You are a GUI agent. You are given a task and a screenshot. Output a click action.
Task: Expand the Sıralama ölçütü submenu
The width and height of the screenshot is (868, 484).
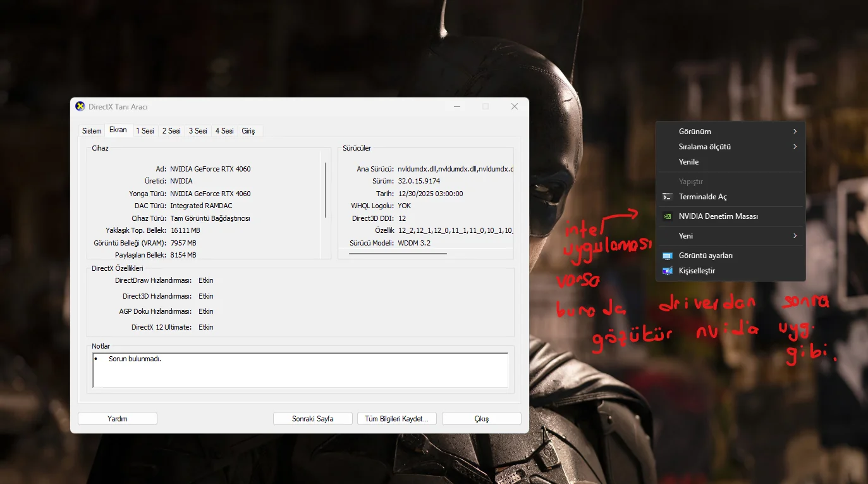tap(731, 147)
